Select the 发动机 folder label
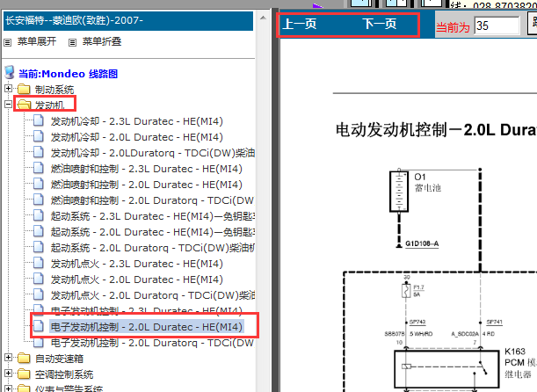 pos(50,105)
